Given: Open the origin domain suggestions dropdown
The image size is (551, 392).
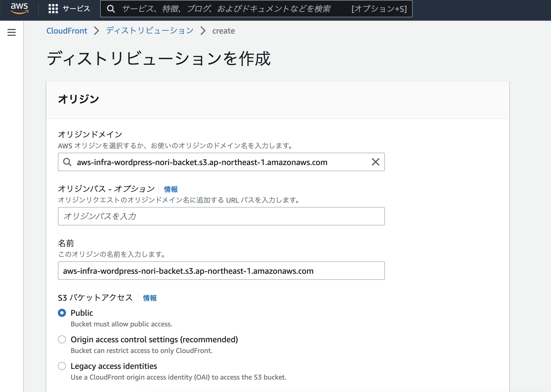Looking at the screenshot, I should [x=203, y=162].
